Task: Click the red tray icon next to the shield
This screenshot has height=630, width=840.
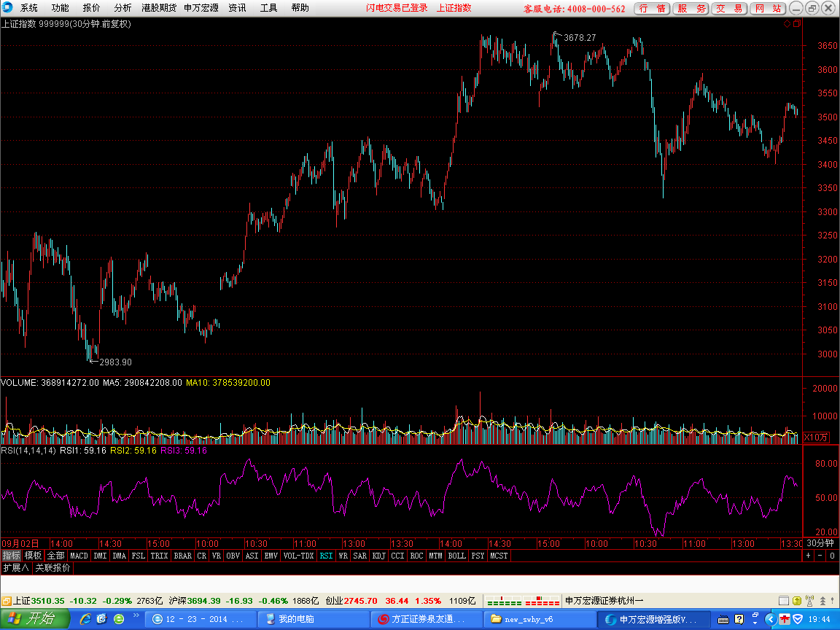Action: pyautogui.click(x=785, y=619)
